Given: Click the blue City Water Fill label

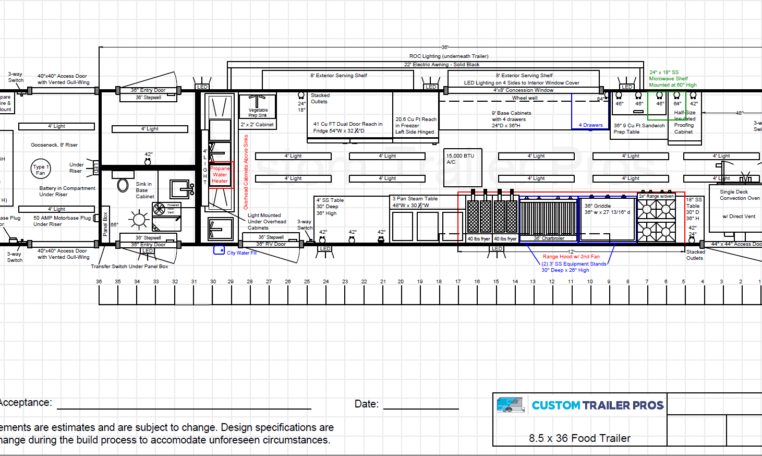Looking at the screenshot, I should point(241,253).
